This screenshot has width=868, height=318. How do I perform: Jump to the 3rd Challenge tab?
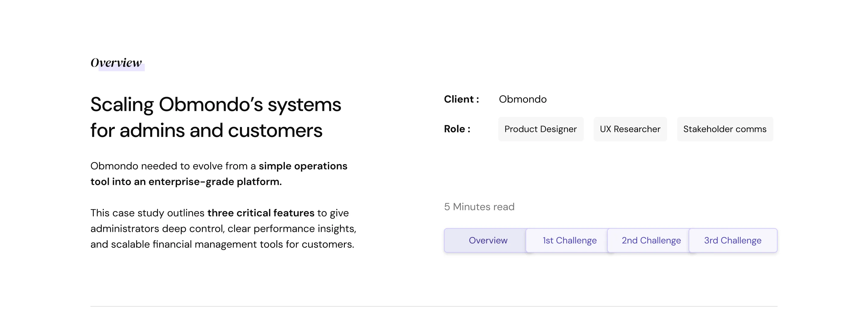pos(733,240)
